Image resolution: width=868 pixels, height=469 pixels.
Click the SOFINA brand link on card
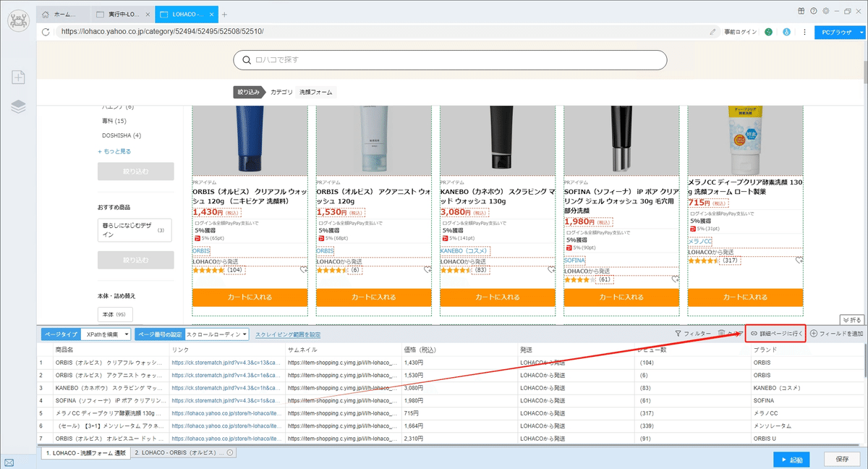coord(574,260)
